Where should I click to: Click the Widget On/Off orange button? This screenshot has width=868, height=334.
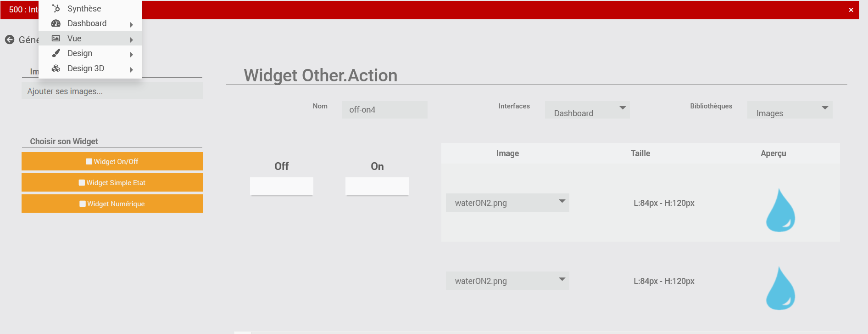point(112,161)
